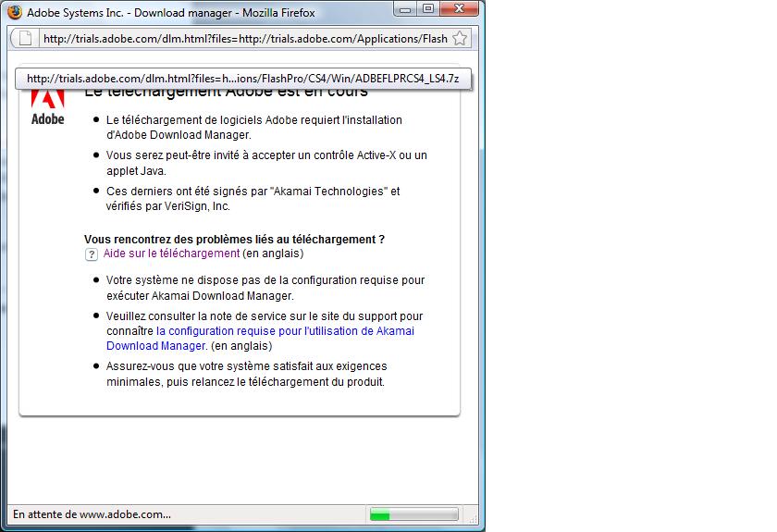Click the Adobe logo
This screenshot has height=532, width=777.
click(47, 107)
